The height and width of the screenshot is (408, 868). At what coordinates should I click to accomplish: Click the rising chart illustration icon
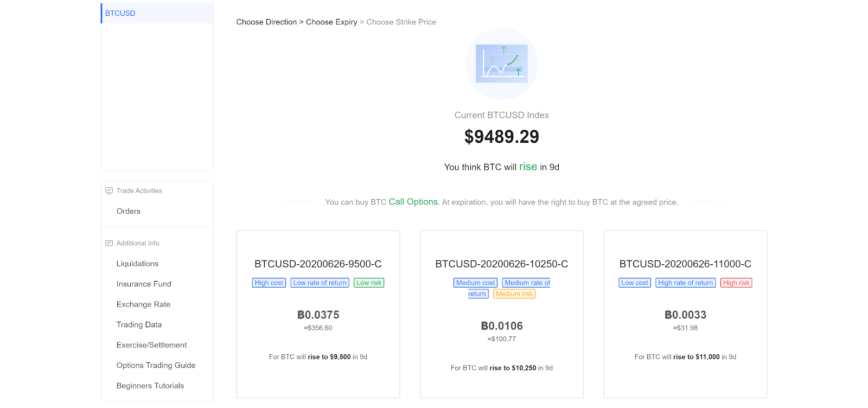(501, 63)
